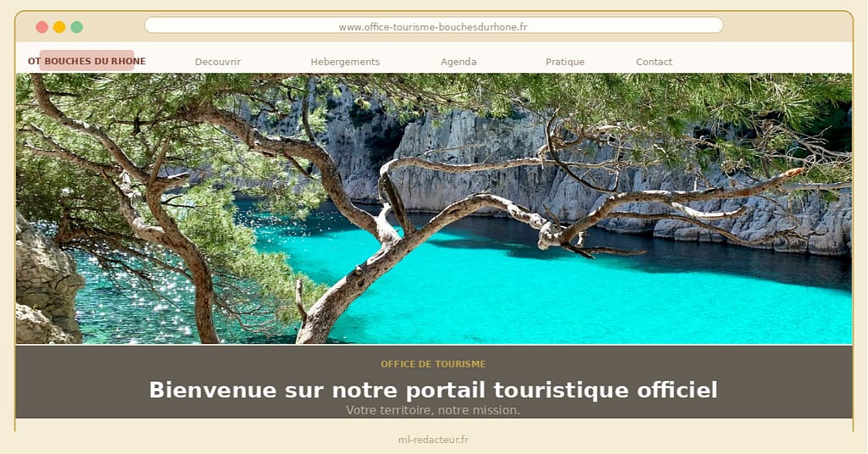Focus the address bar with office-tourisme-bouchesdurhone.fr
The height and width of the screenshot is (454, 868).
pos(433,26)
